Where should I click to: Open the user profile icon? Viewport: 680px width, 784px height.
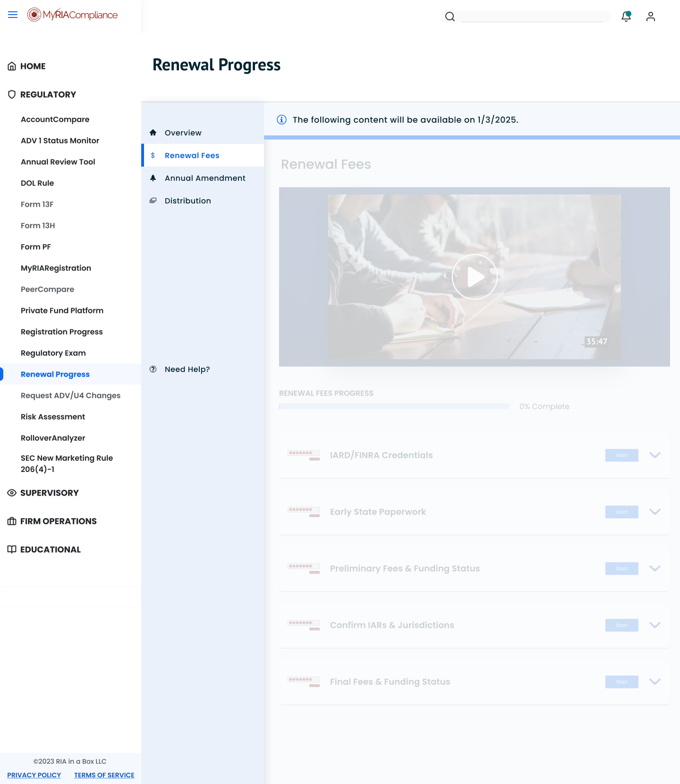click(651, 17)
